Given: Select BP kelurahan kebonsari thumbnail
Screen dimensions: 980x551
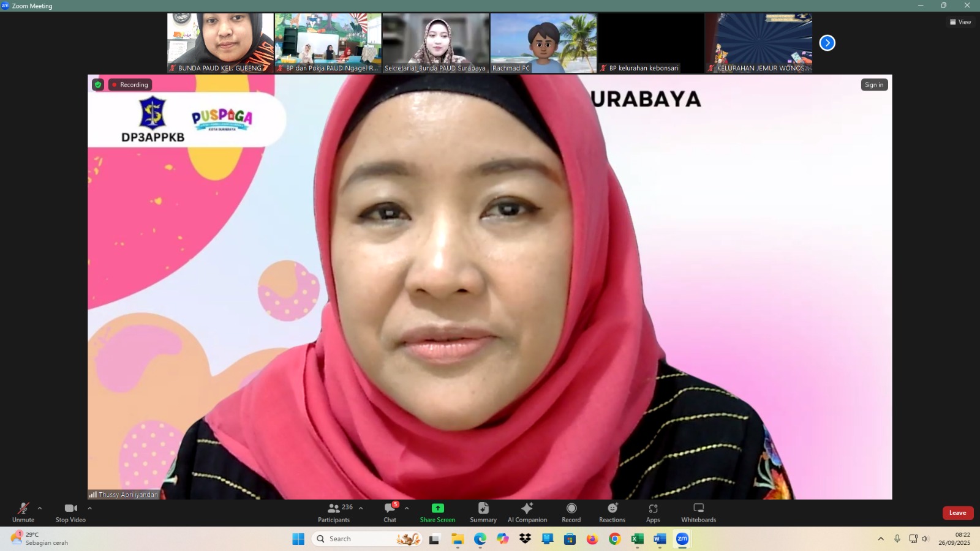Looking at the screenshot, I should (x=652, y=43).
